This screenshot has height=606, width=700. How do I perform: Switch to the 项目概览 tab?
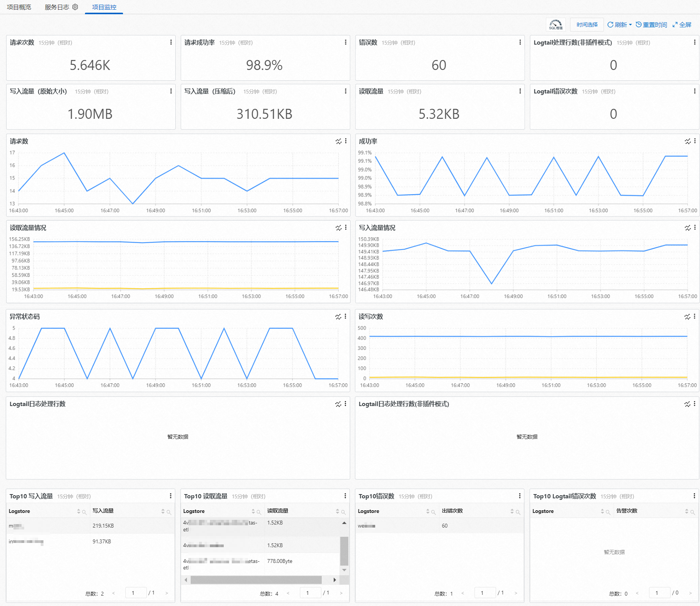pos(19,7)
